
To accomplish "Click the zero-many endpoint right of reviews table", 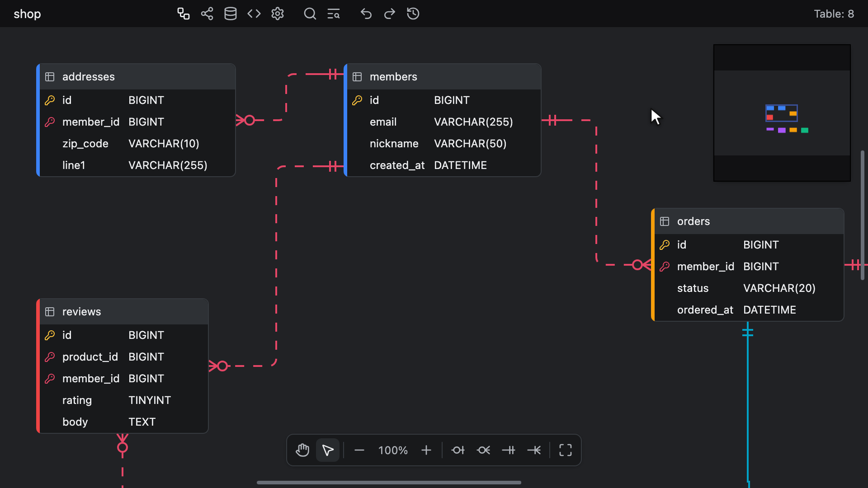I will tap(219, 366).
